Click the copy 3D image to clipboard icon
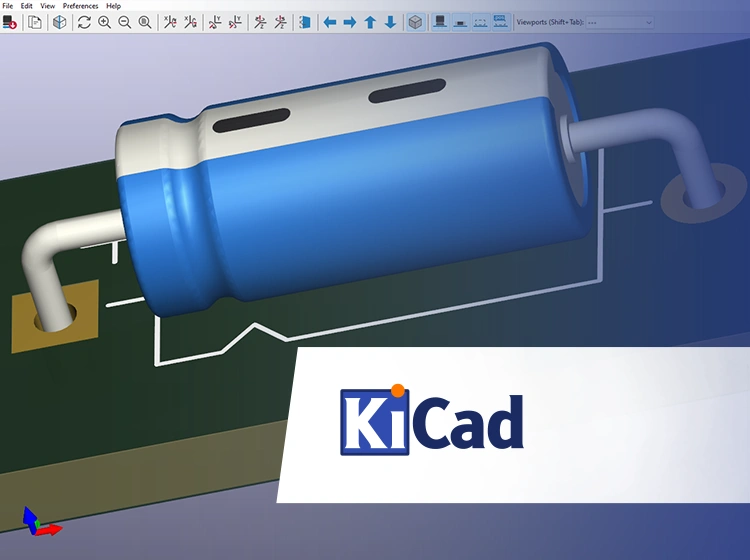Image resolution: width=750 pixels, height=560 pixels. (35, 22)
